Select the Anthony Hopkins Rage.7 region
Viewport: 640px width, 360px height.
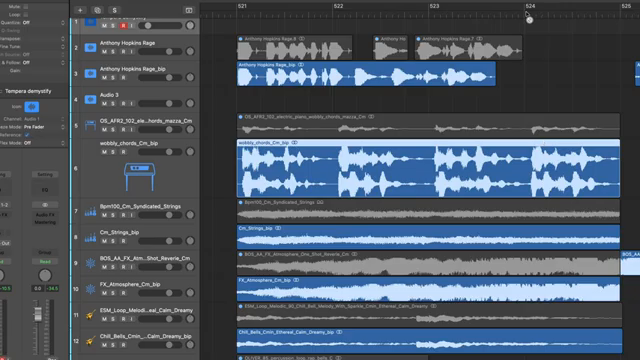(x=469, y=48)
